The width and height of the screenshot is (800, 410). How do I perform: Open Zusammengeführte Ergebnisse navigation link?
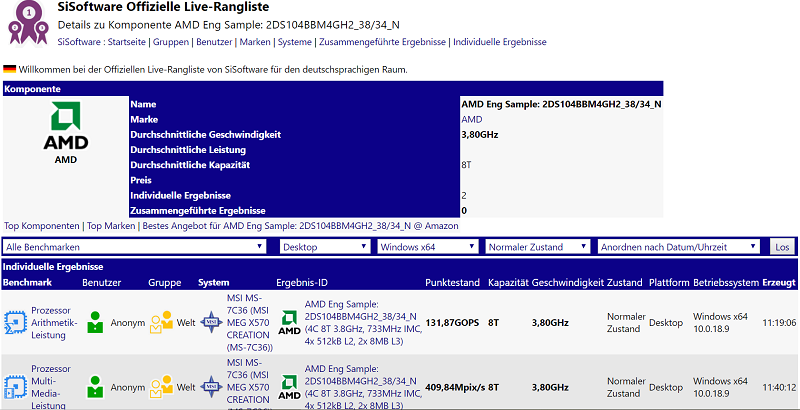click(x=382, y=42)
